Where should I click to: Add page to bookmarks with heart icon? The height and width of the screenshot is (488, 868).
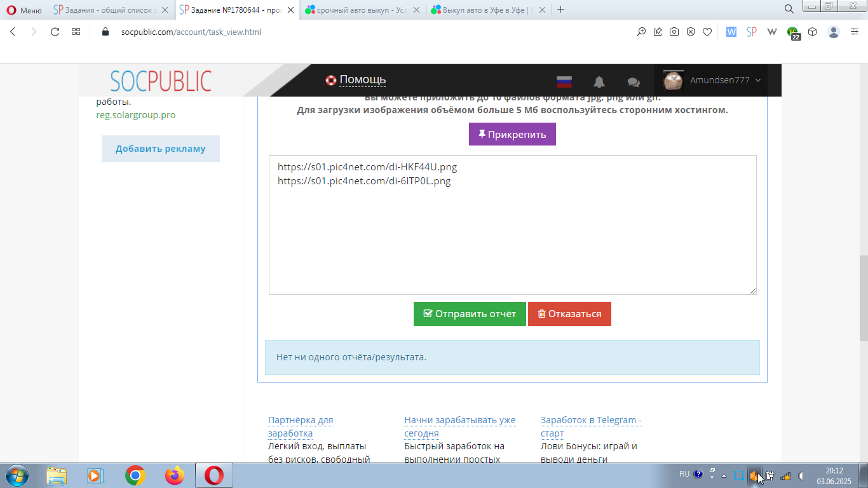click(707, 32)
